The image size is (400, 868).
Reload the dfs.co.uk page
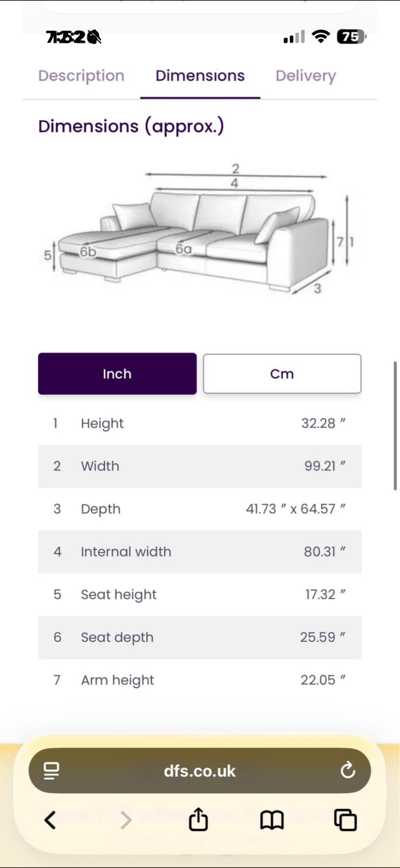(348, 770)
